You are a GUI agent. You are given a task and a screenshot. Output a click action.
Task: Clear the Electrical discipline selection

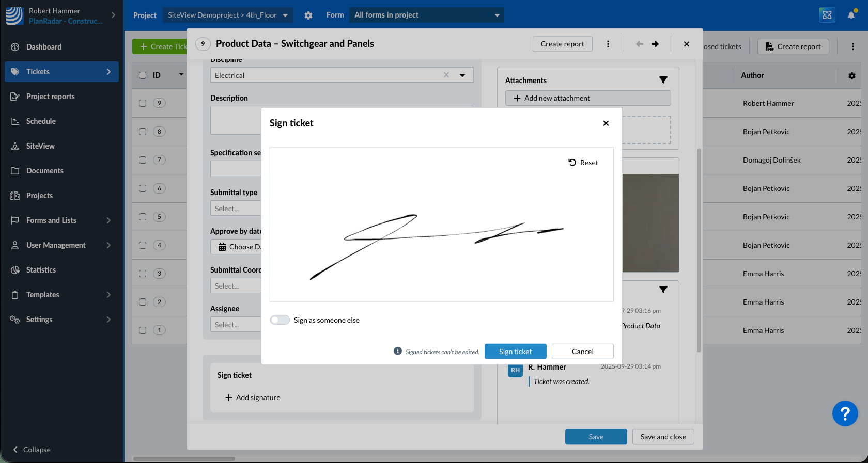point(446,75)
